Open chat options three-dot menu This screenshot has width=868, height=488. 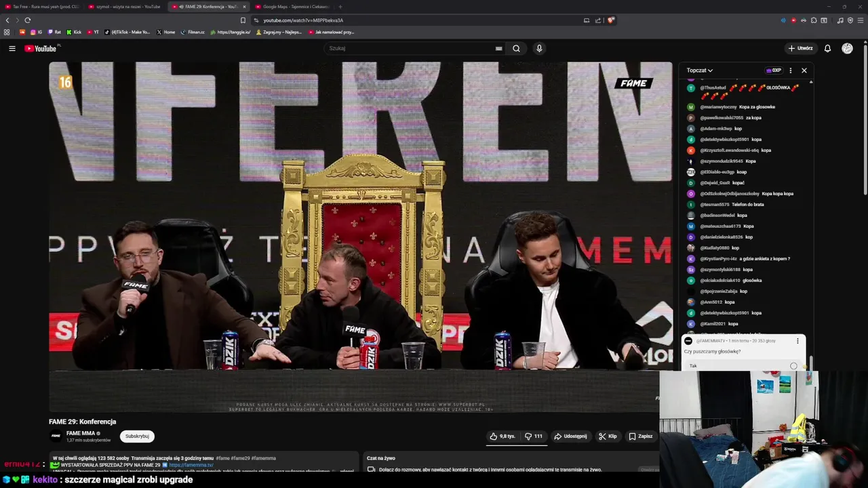tap(790, 70)
